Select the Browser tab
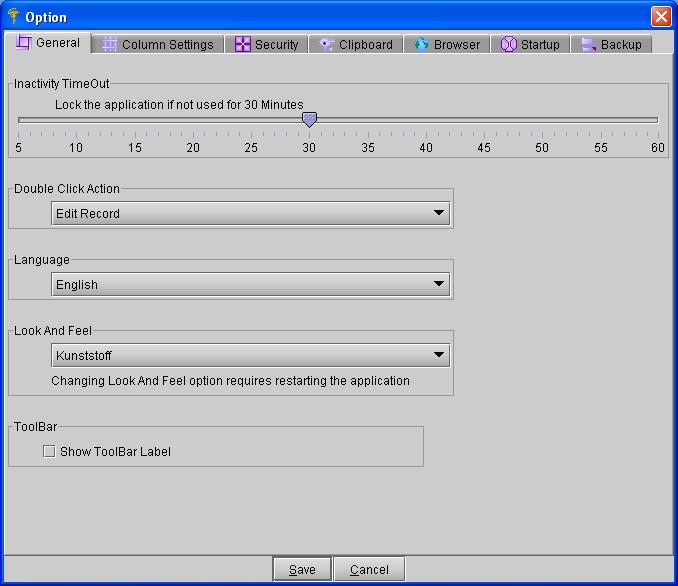The image size is (678, 586). tap(447, 45)
